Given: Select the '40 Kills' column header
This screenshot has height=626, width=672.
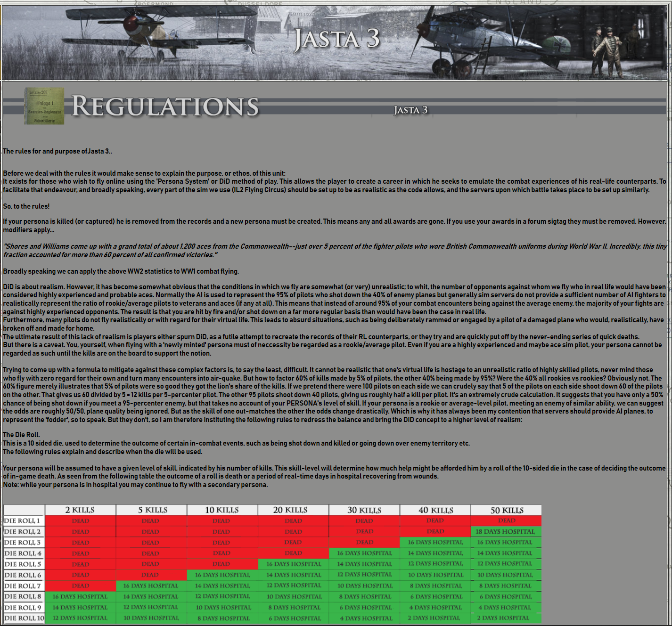Looking at the screenshot, I should coord(435,510).
